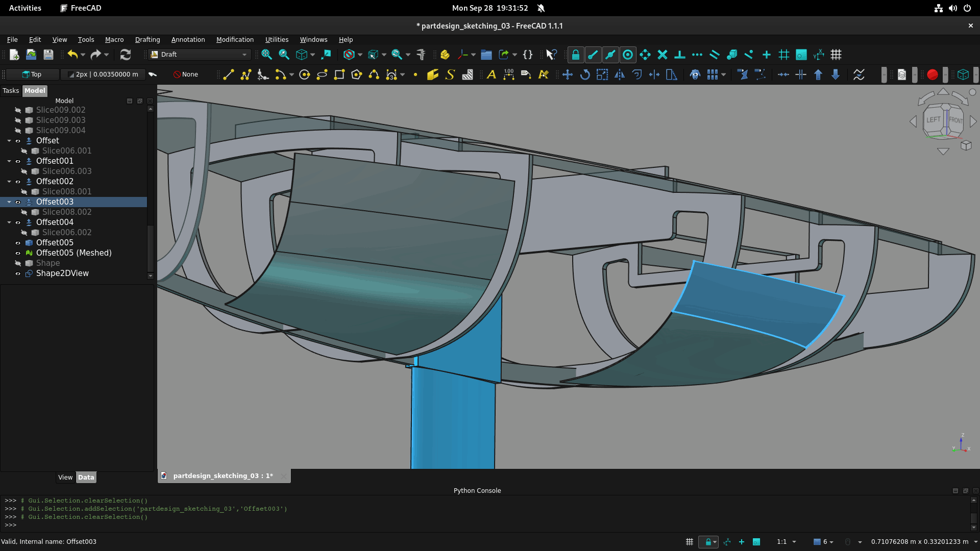Create a new document icon
The width and height of the screenshot is (980, 551).
[14, 55]
